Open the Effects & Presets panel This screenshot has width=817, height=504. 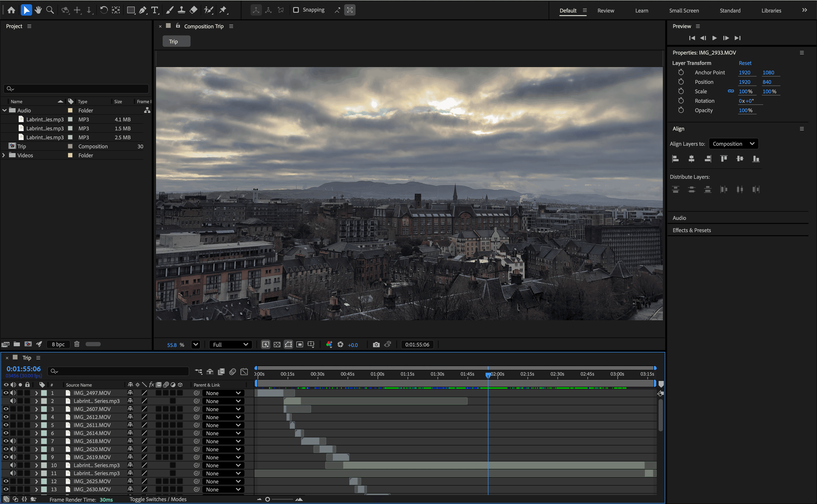(691, 230)
